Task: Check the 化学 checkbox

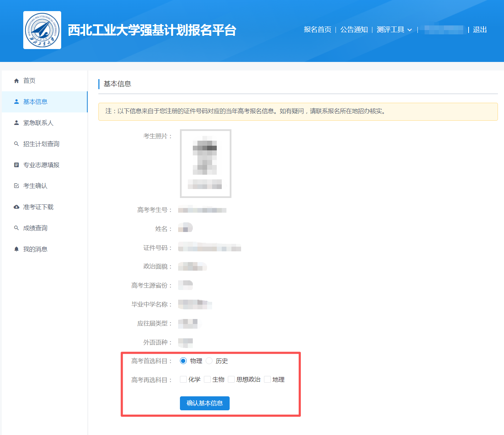Action: [x=184, y=380]
